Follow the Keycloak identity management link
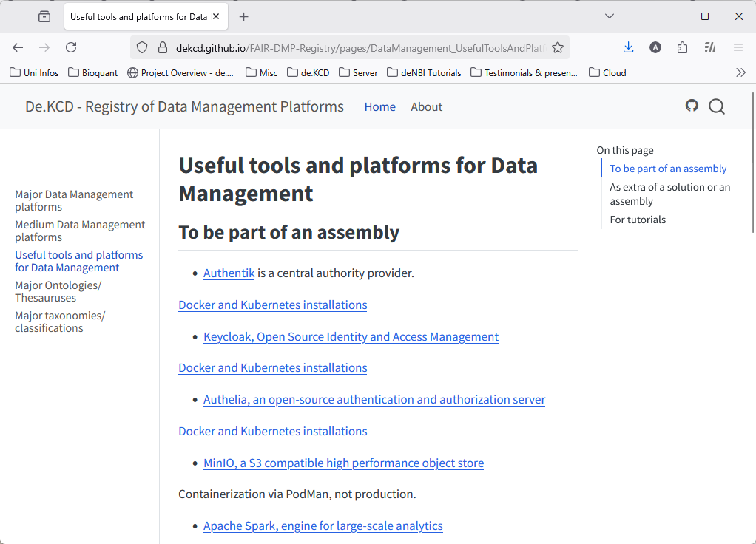This screenshot has width=756, height=544. pos(351,336)
